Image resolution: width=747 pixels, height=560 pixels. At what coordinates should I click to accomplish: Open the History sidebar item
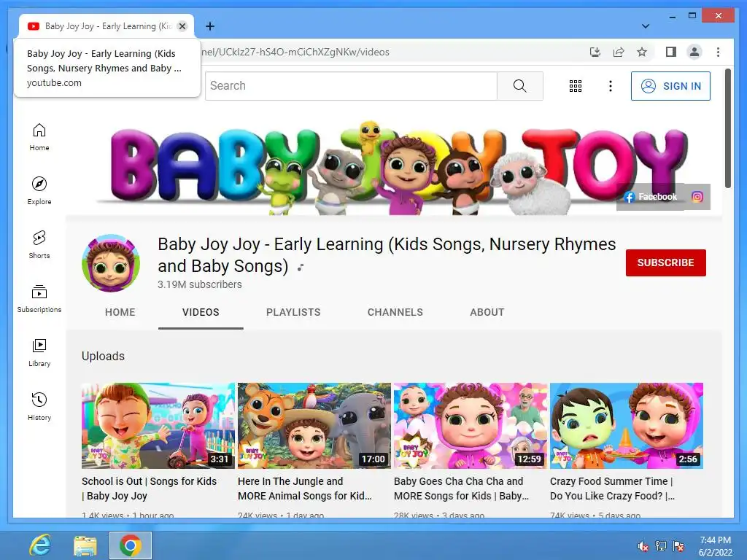coord(39,406)
